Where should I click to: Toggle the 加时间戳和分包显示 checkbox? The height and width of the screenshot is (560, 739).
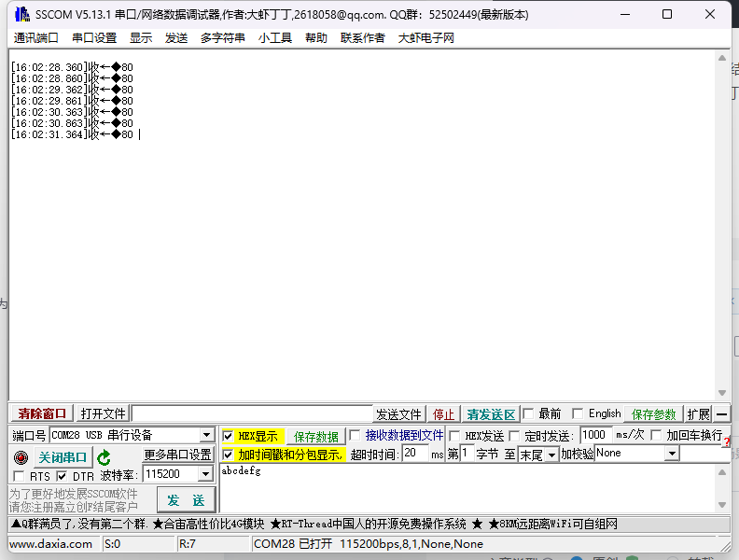(x=228, y=455)
